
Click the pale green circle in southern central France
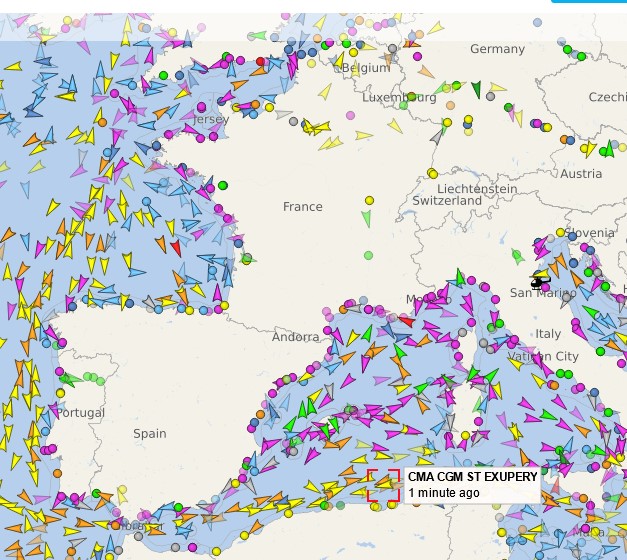(x=368, y=255)
